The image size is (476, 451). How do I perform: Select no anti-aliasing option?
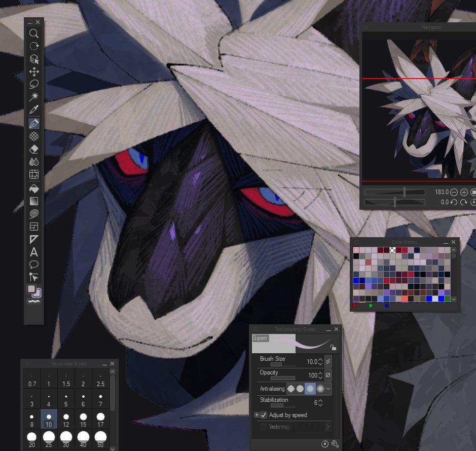click(x=291, y=389)
